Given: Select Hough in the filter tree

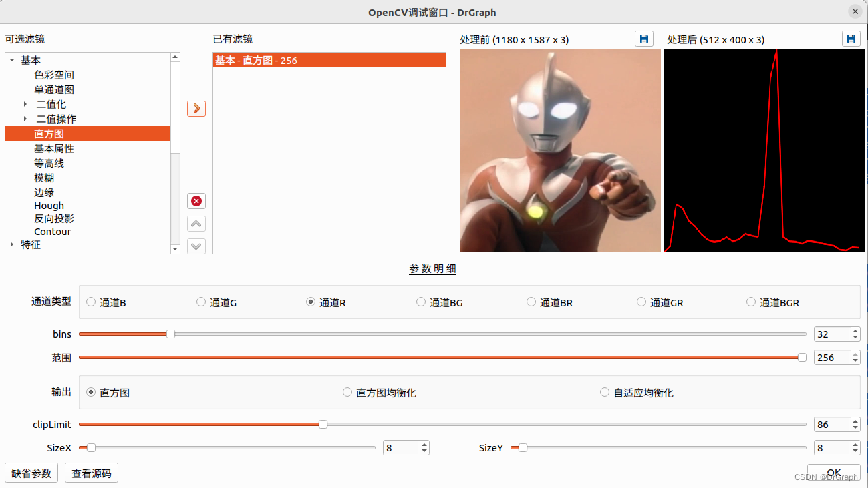Looking at the screenshot, I should [49, 206].
